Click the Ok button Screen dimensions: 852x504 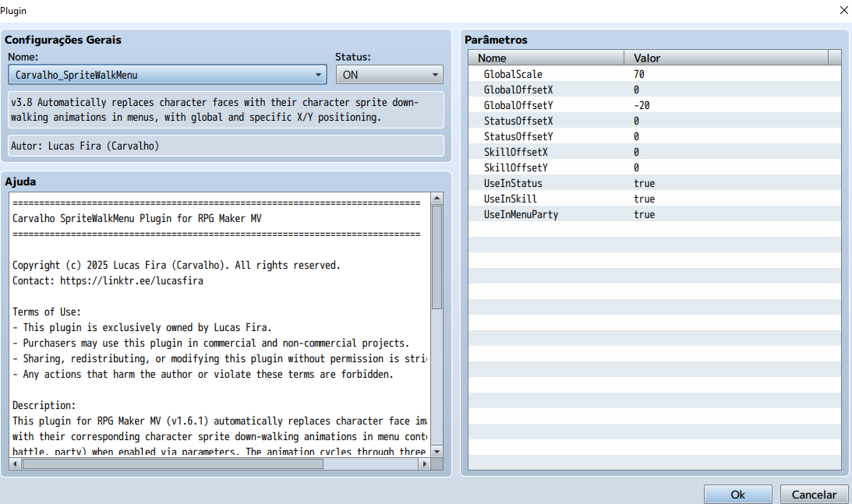[x=738, y=494]
